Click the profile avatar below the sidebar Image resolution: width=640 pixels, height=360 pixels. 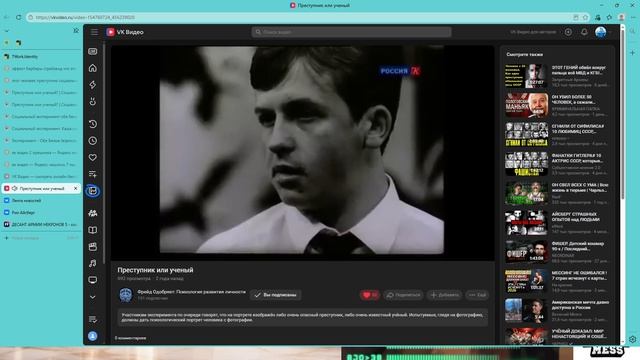click(93, 336)
